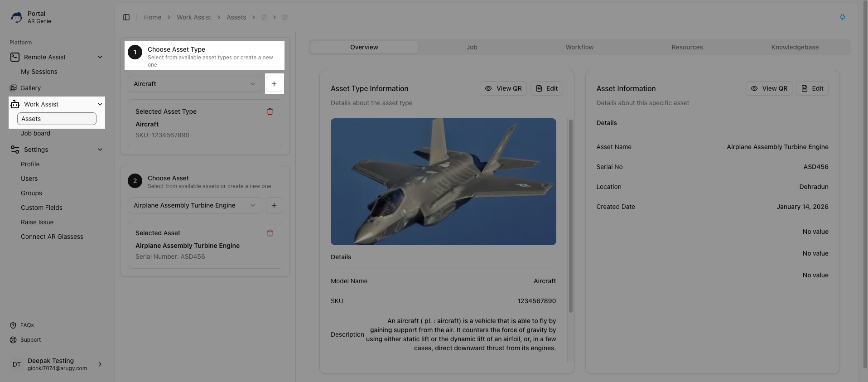868x382 pixels.
Task: Toggle the sidebar panel icon
Action: 126,17
